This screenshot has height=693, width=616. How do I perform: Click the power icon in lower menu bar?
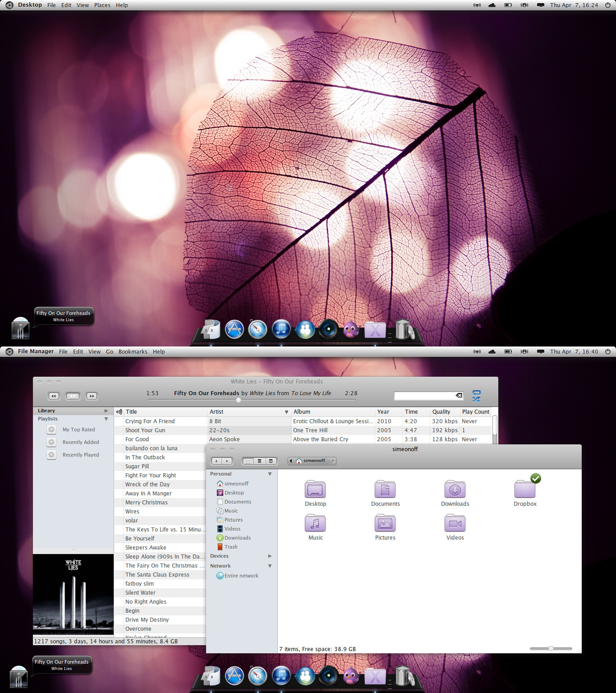[608, 351]
